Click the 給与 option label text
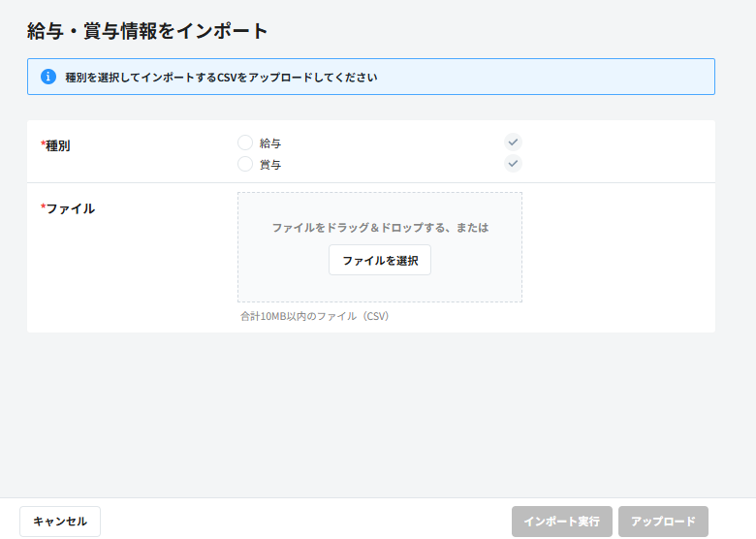Screen dimensions: 756x539 tap(270, 143)
